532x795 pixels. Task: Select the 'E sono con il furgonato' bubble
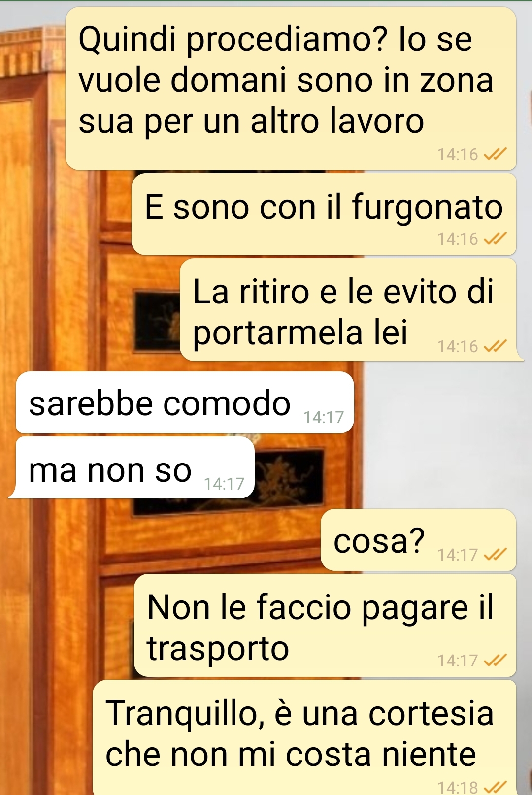[x=324, y=214]
